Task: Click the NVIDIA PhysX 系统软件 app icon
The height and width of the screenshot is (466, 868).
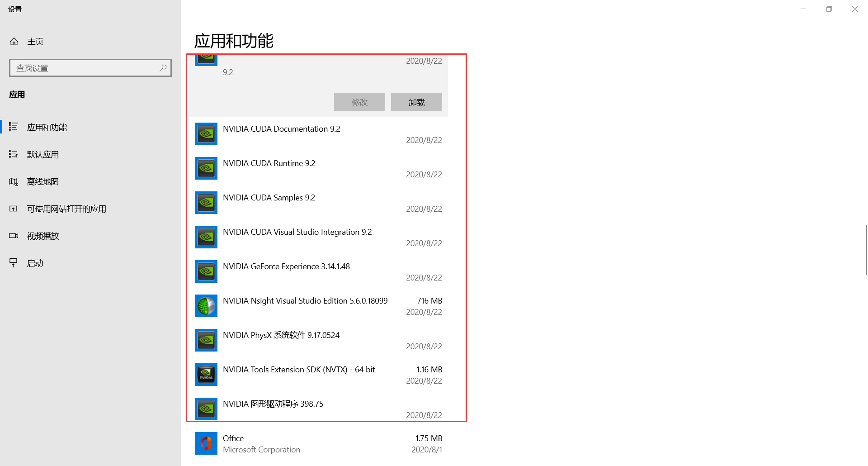Action: pyautogui.click(x=206, y=340)
